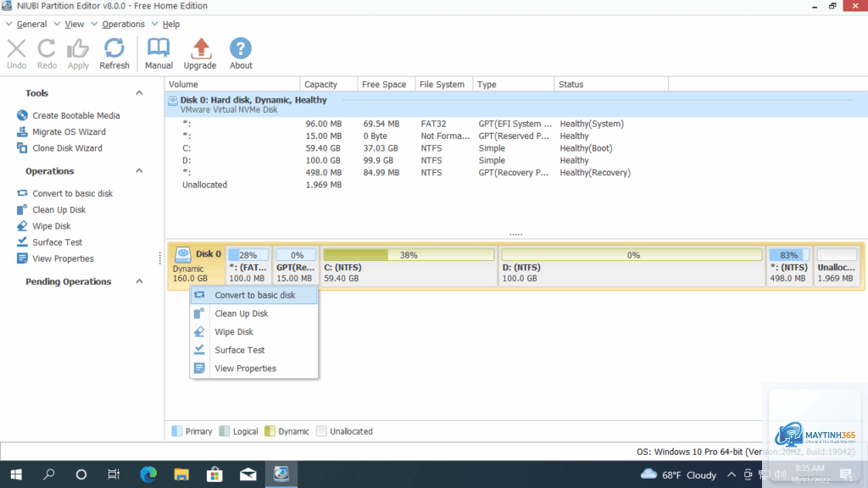This screenshot has height=488, width=868.
Task: Select the Unallocated 1.969 MB row
Action: click(516, 185)
